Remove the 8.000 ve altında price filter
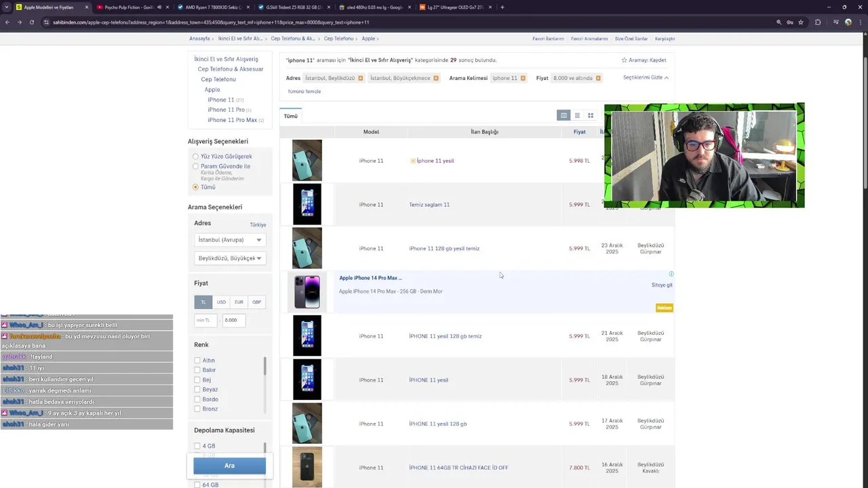Viewport: 868px width, 488px height. [598, 78]
